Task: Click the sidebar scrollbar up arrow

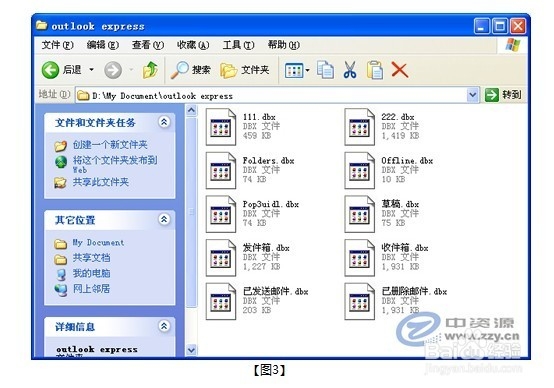Action: tap(191, 111)
